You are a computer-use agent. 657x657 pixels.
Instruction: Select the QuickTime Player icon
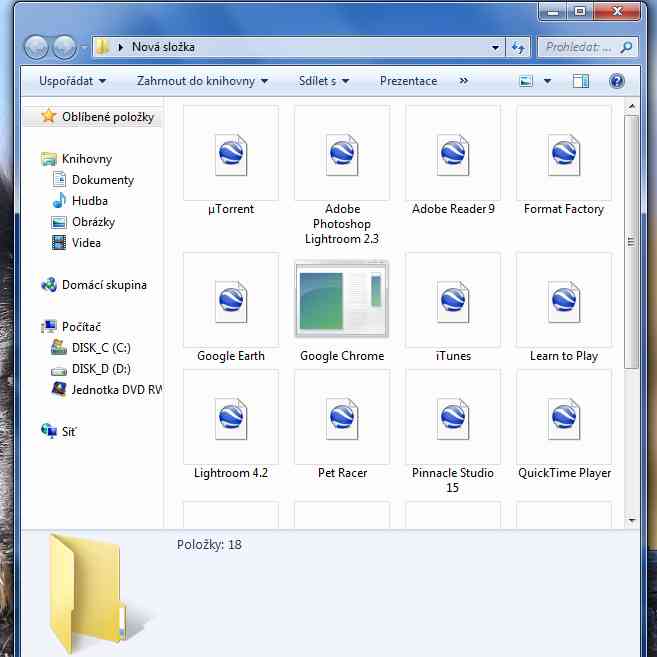[x=564, y=418]
